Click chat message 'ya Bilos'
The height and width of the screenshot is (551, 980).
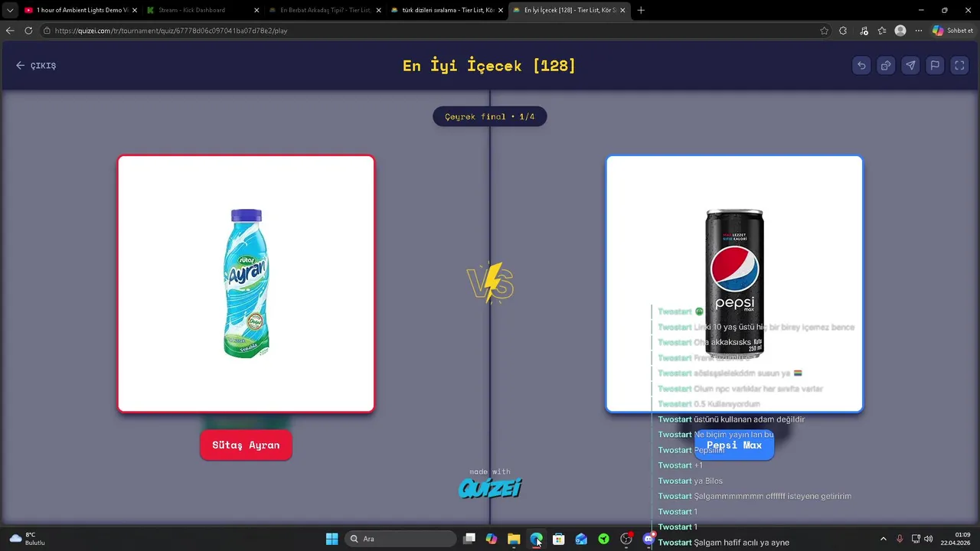(x=708, y=481)
